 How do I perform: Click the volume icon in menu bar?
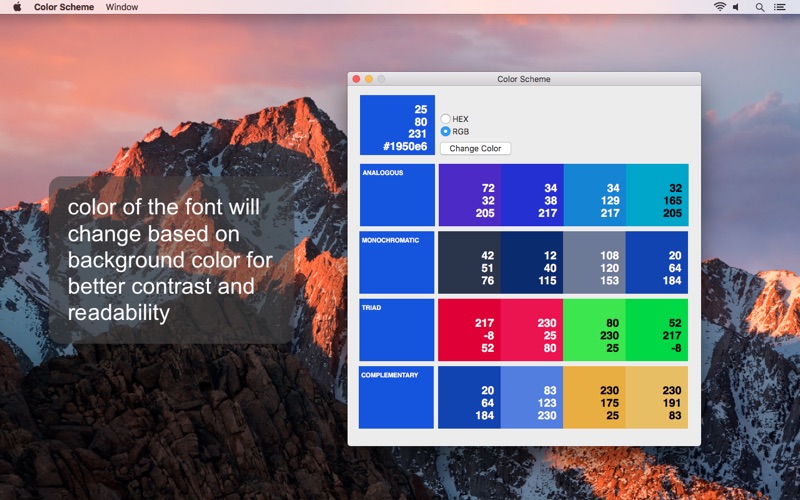click(x=736, y=7)
